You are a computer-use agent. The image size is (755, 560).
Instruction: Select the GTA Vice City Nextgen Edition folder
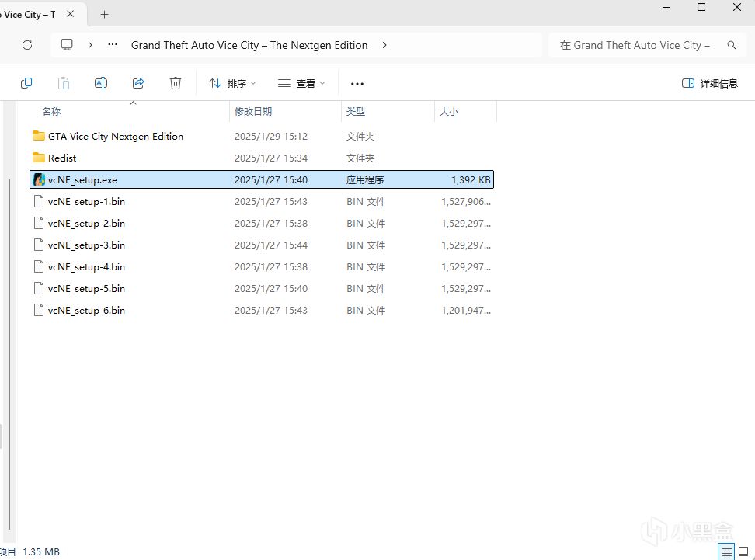(x=262, y=136)
